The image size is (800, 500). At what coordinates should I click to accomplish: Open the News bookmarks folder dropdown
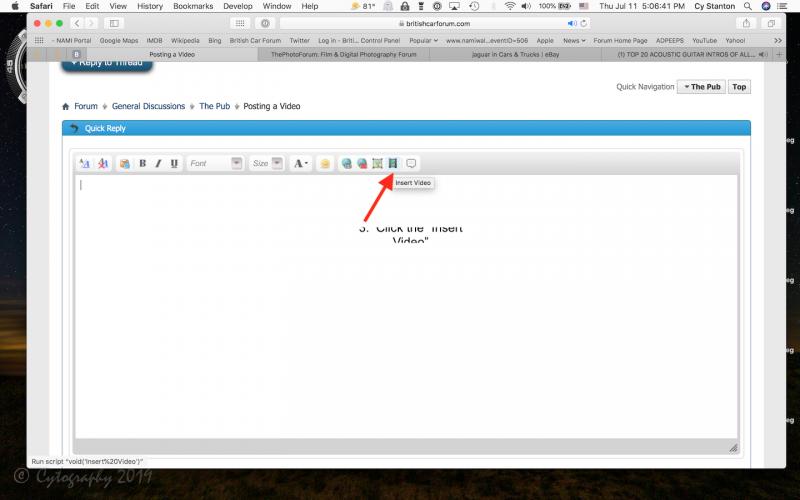coord(574,40)
